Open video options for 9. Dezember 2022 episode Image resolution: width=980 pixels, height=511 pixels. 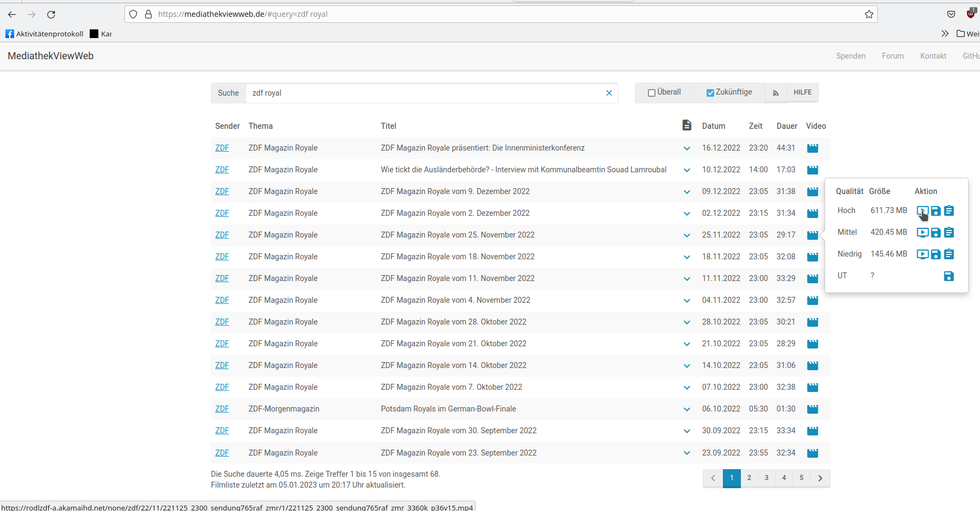coord(813,192)
